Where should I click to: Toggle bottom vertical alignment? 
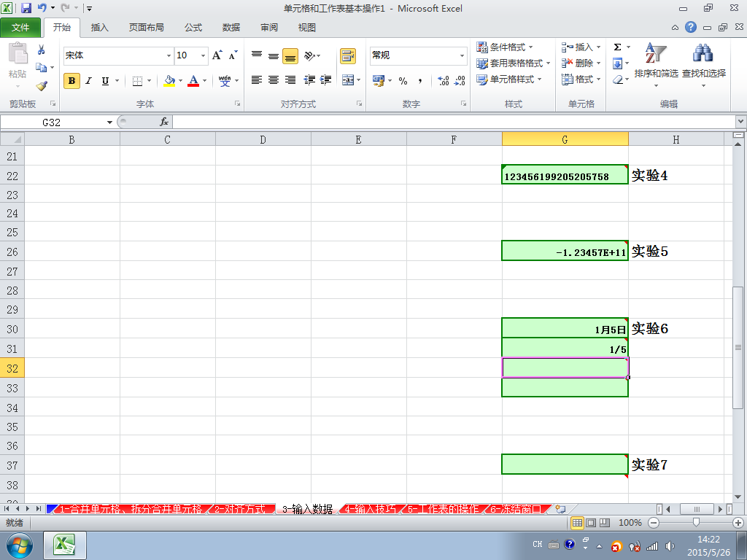pos(290,55)
